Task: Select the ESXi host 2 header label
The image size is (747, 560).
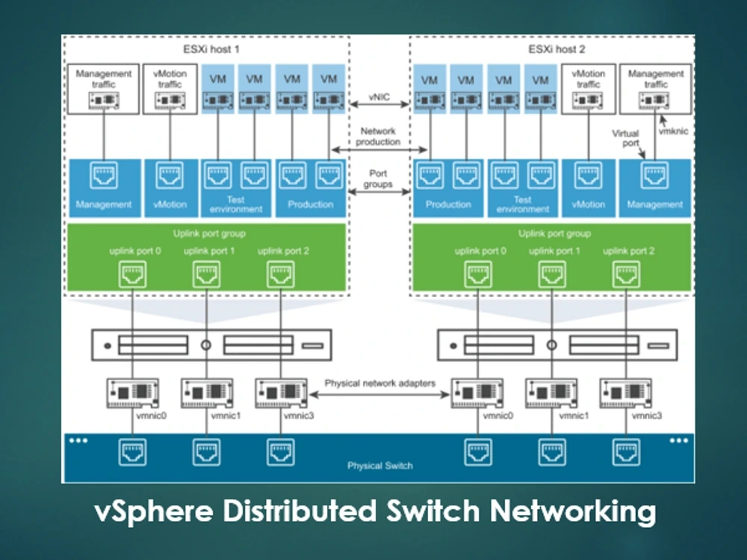Action: [x=555, y=50]
